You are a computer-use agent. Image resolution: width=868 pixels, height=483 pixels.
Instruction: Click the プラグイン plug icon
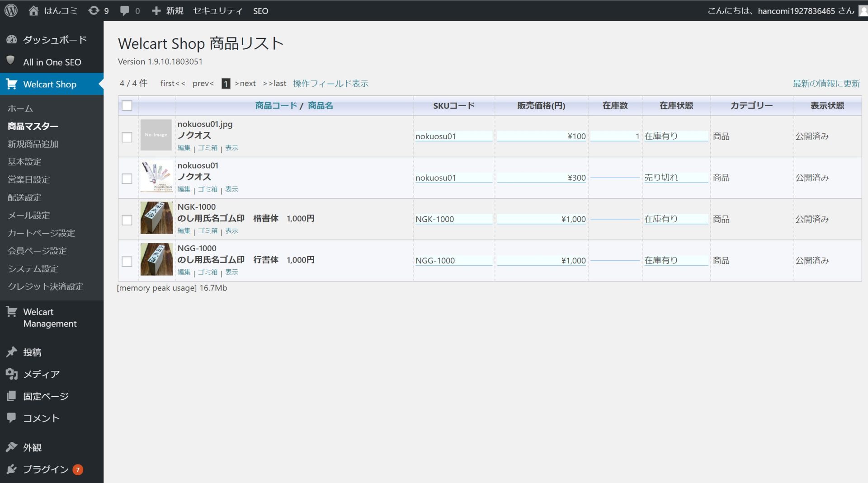(12, 469)
